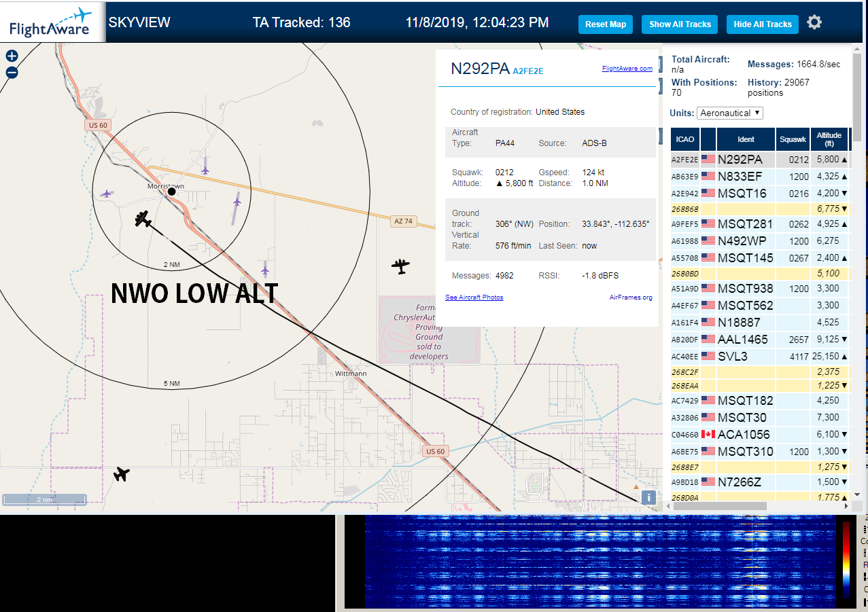The width and height of the screenshot is (868, 612).
Task: Select MSQT310 aircraft row
Action: pyautogui.click(x=759, y=451)
